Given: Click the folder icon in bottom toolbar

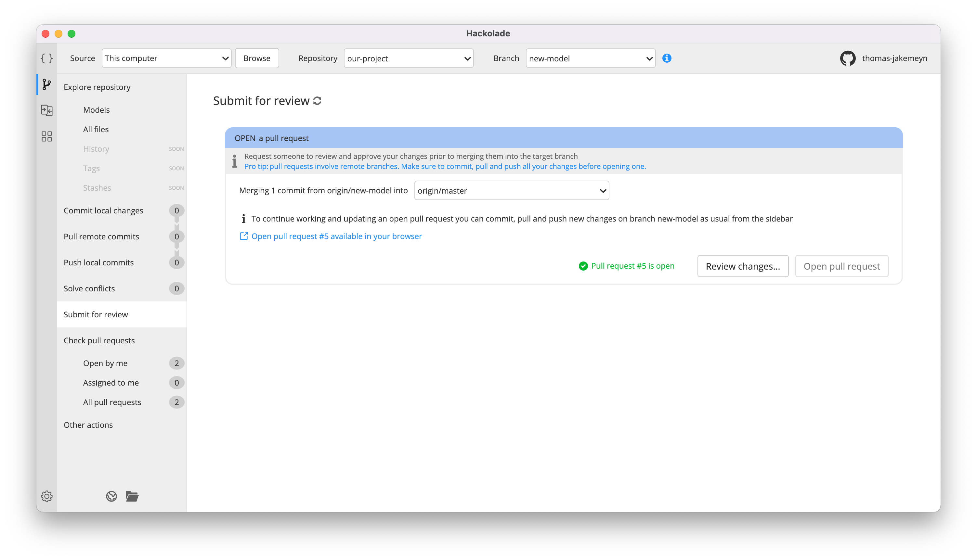Looking at the screenshot, I should (x=132, y=496).
